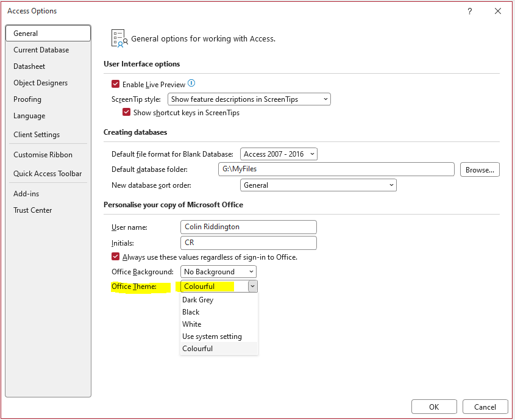The height and width of the screenshot is (420, 515).
Task: Open Client Settings category
Action: pos(48,135)
